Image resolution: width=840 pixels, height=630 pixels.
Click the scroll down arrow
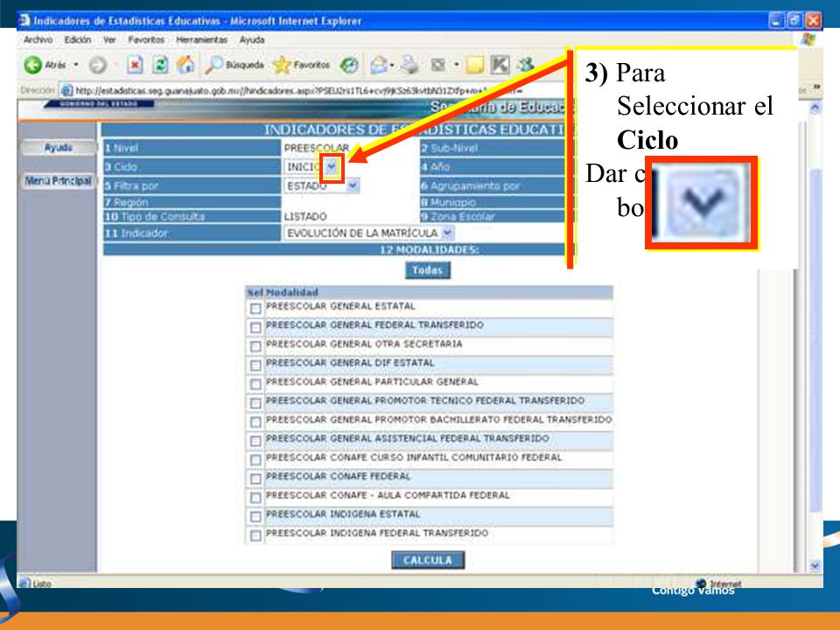pos(815,566)
